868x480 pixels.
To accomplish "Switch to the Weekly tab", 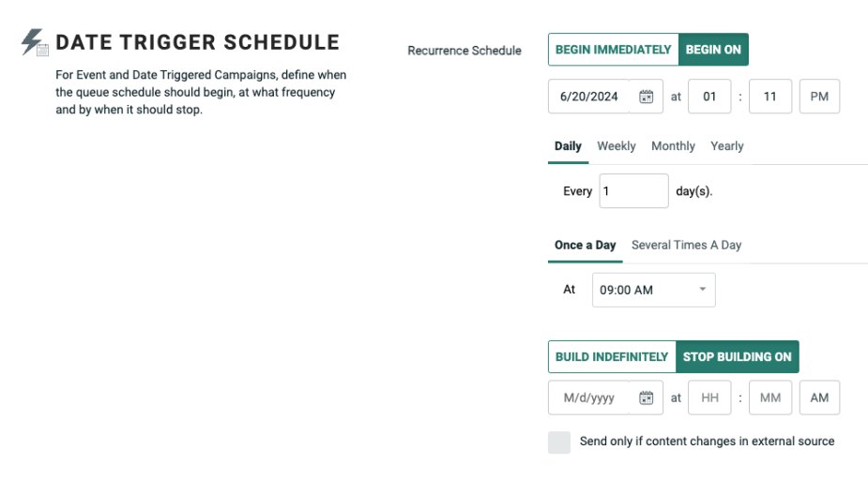I will pyautogui.click(x=617, y=146).
